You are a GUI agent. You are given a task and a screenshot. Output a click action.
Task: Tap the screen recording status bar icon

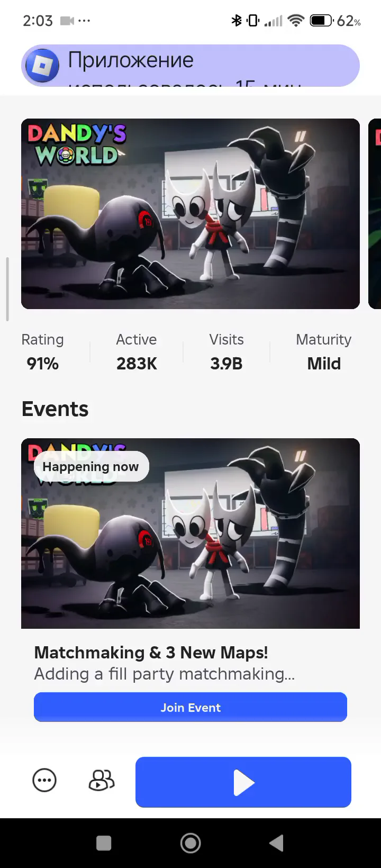(67, 21)
